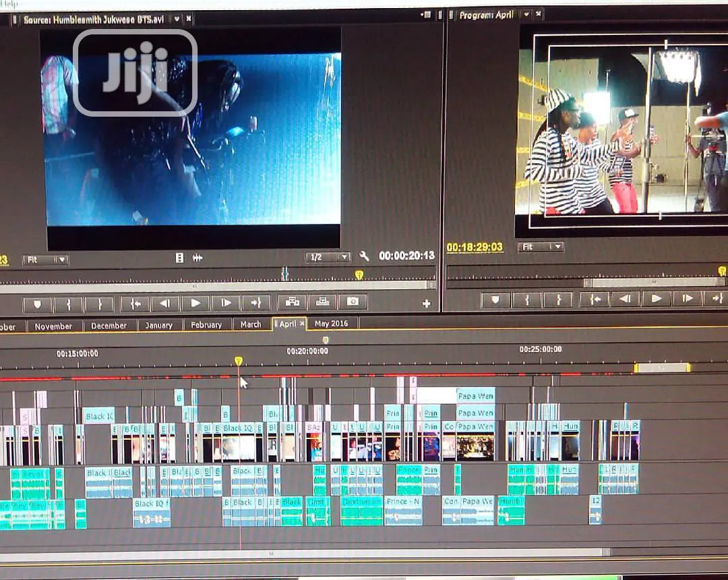
Task: Select Con Papa We audio clip
Action: pos(468,510)
